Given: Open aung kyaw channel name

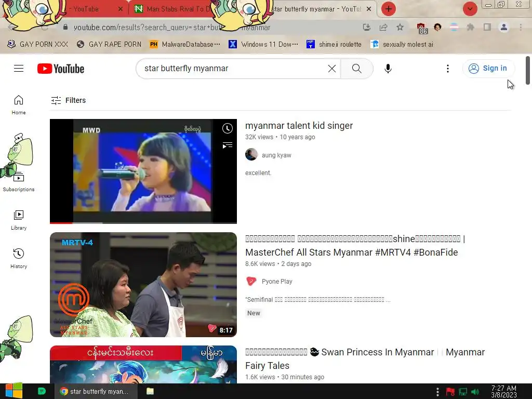Looking at the screenshot, I should (x=276, y=155).
